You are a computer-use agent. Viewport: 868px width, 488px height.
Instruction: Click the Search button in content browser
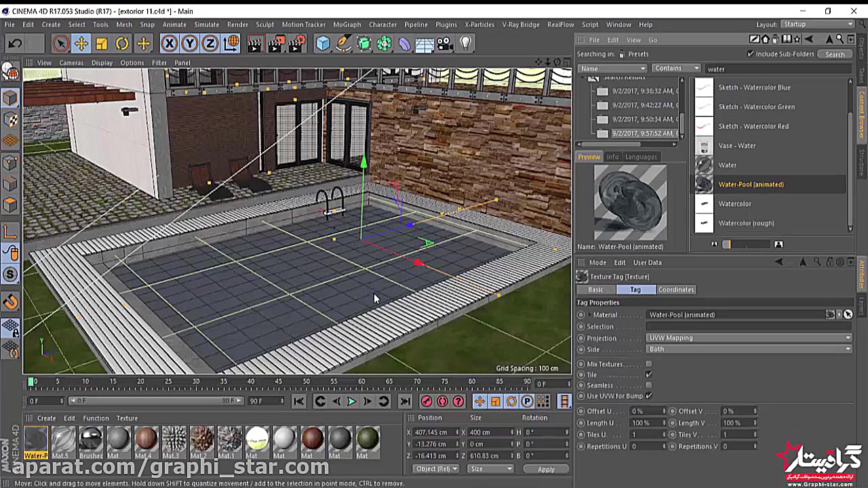point(835,54)
